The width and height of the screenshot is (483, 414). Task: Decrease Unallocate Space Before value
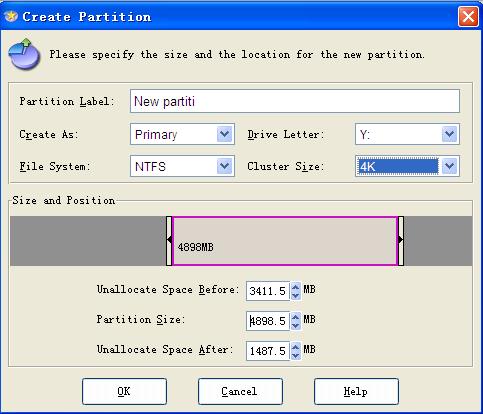pos(296,296)
